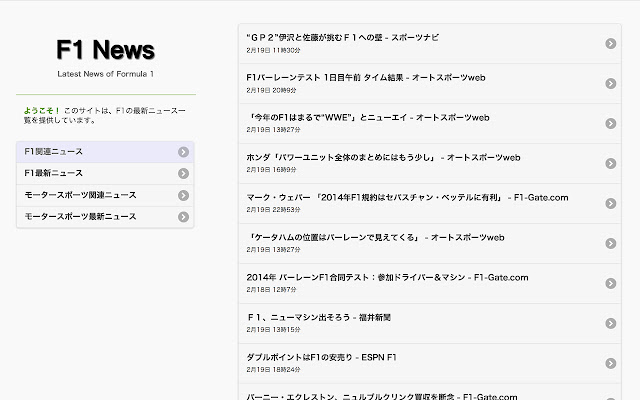The height and width of the screenshot is (400, 640).
Task: Click arrow icon on マーク・ウェバー article row
Action: [611, 204]
